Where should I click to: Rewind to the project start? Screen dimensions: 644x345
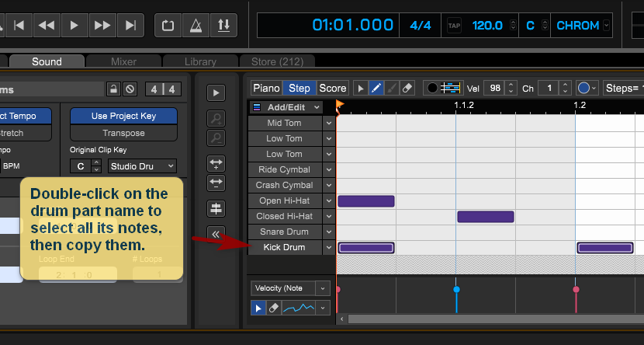pyautogui.click(x=19, y=26)
